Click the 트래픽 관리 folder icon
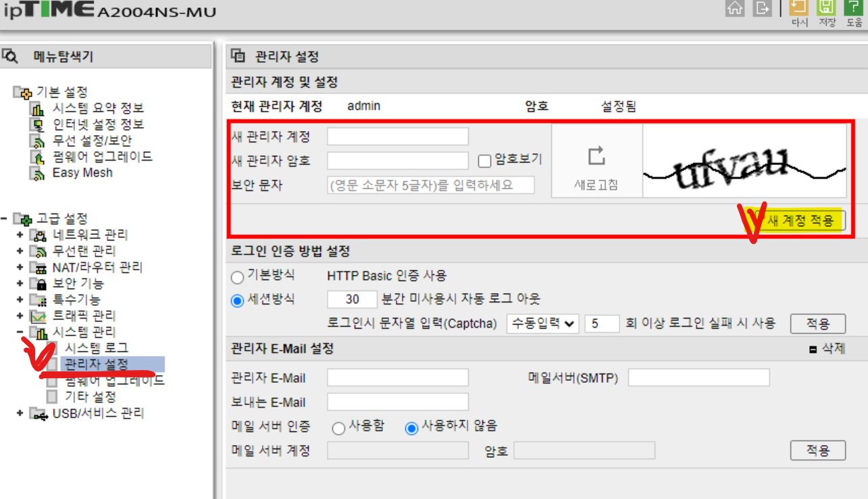Viewport: 868px width, 499px height. 39,317
